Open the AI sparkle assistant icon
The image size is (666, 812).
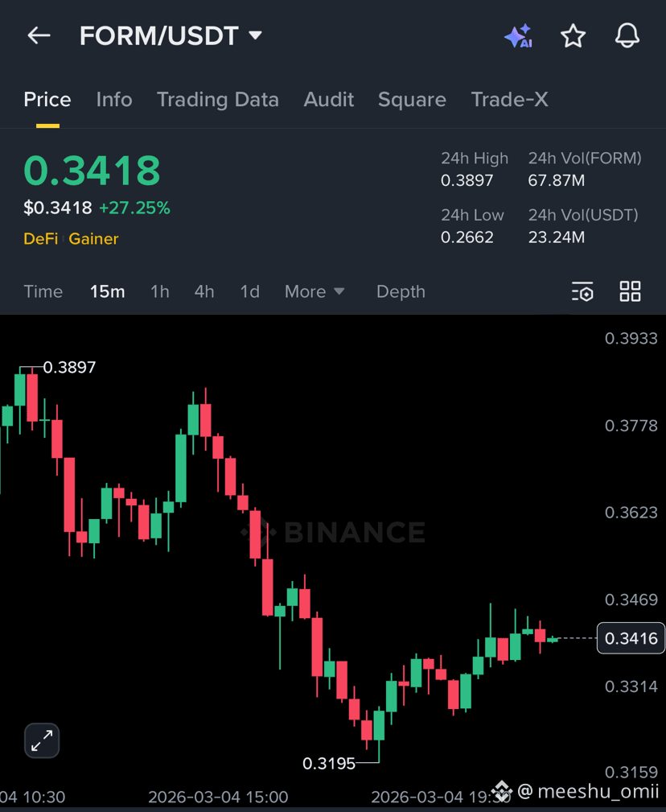(x=519, y=35)
